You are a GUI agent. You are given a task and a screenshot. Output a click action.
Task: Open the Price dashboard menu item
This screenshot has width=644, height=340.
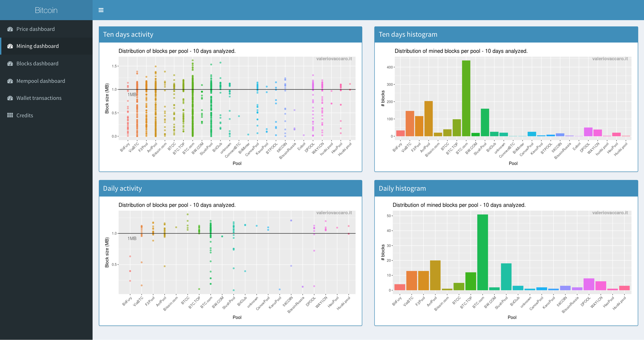click(x=36, y=29)
